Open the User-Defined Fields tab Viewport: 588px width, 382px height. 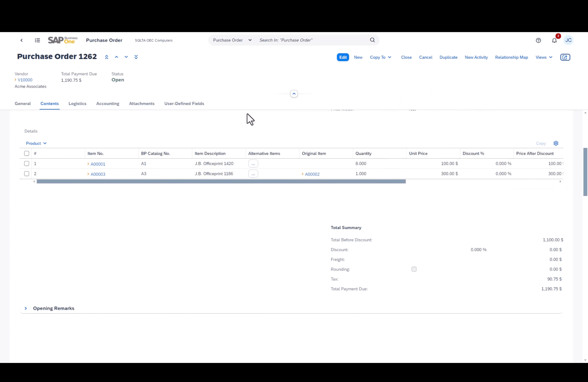[x=184, y=104]
